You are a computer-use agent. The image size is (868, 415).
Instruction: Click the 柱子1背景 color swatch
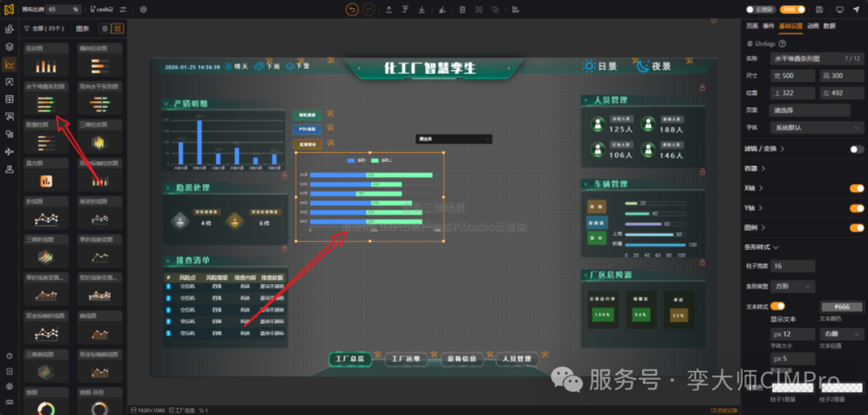792,388
